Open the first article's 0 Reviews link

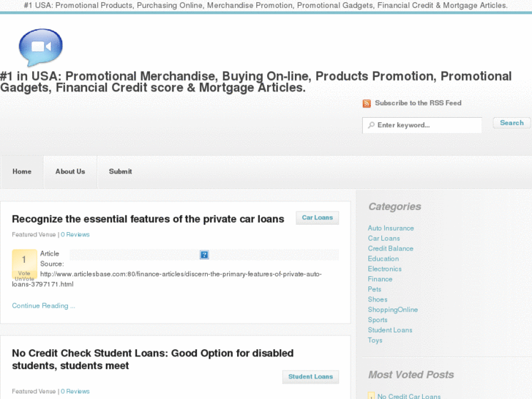(75, 234)
